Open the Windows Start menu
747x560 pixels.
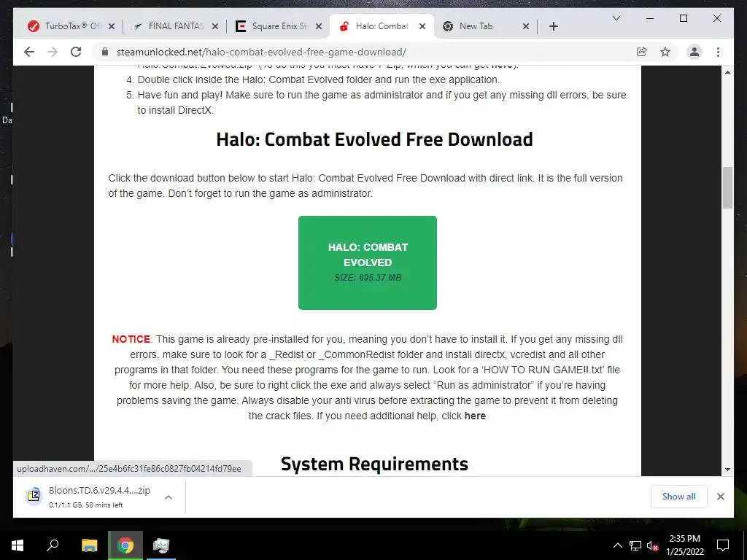18,545
